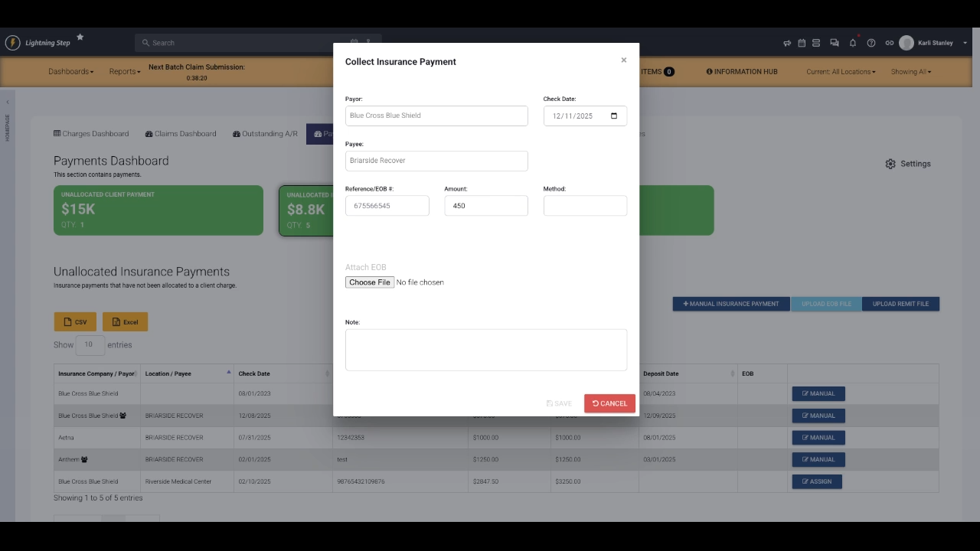The width and height of the screenshot is (980, 551).
Task: Click inside the Note text area
Action: coord(485,349)
